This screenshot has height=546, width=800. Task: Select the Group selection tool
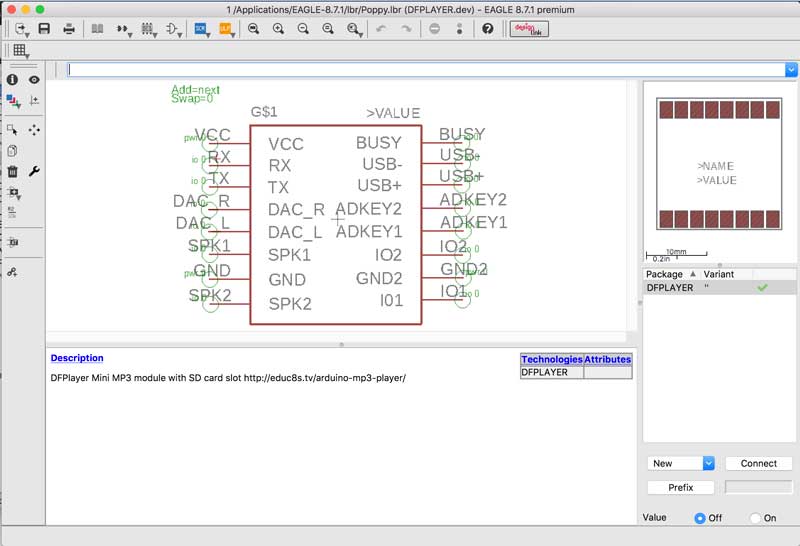12,130
